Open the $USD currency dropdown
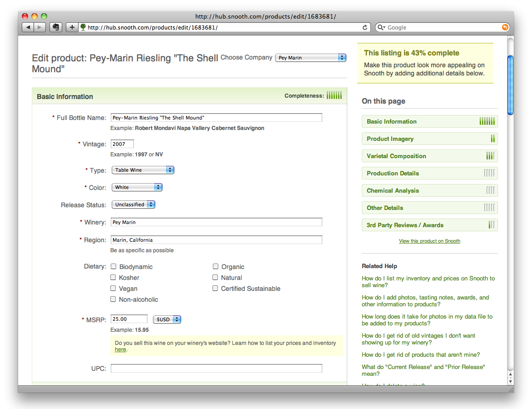The height and width of the screenshot is (409, 532). [167, 319]
